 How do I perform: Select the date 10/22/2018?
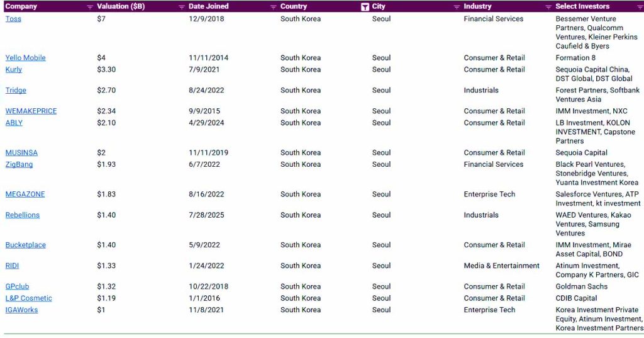pos(208,286)
